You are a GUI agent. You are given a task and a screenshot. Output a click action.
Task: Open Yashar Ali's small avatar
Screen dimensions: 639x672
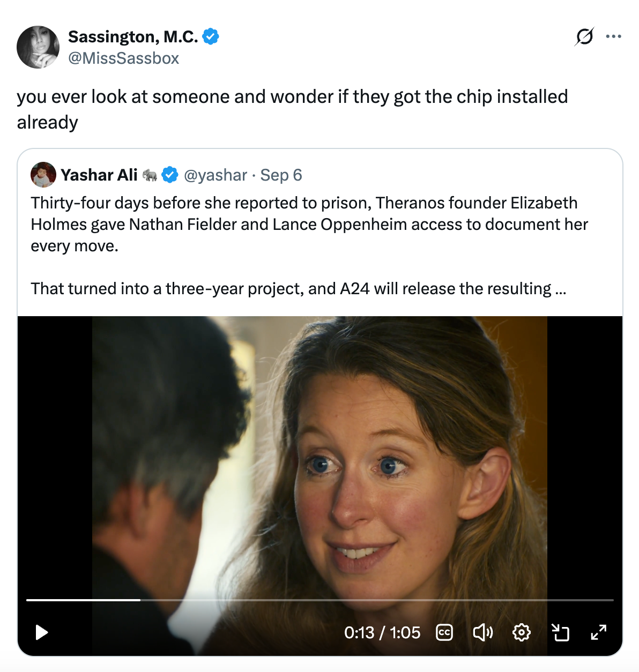(x=43, y=175)
